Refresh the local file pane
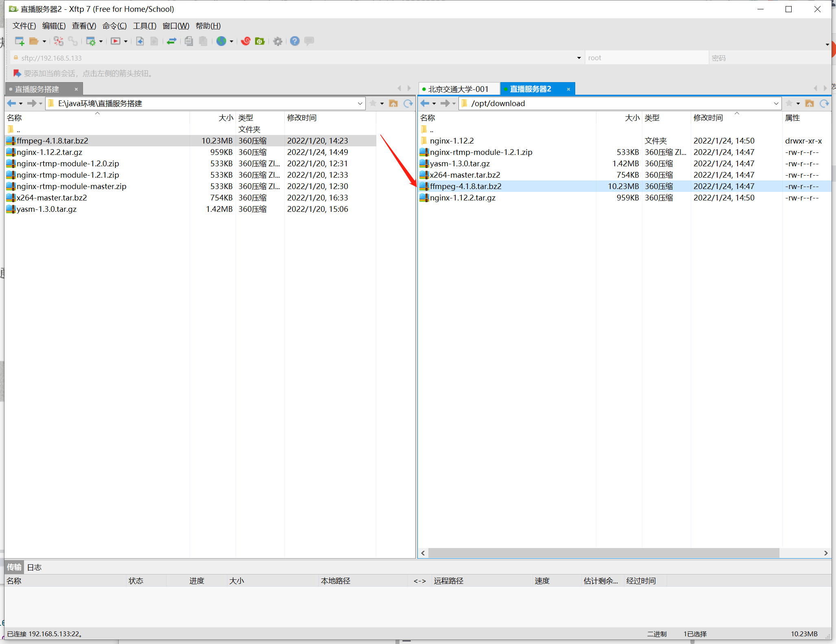Screen dimensions: 836x644 [x=408, y=103]
